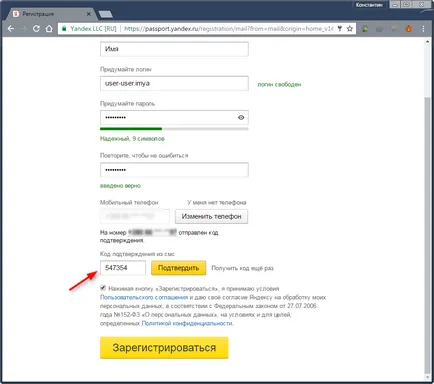Image resolution: width=434 pixels, height=384 pixels.
Task: Click the colorful extension icon in toolbar
Action: (x=365, y=29)
